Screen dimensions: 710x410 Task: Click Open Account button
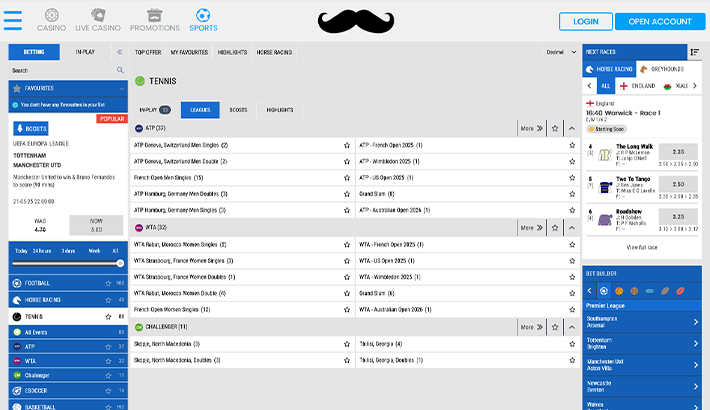point(660,21)
